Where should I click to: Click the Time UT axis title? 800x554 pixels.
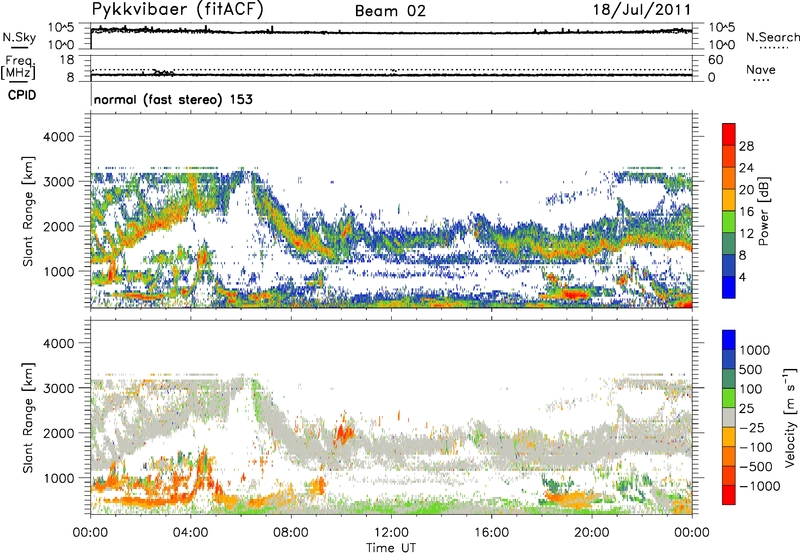391,548
